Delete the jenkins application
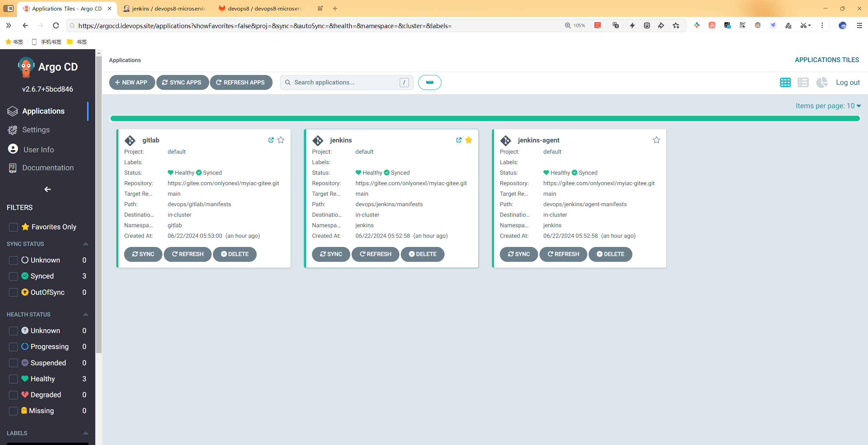Viewport: 868px width, 445px height. 422,254
